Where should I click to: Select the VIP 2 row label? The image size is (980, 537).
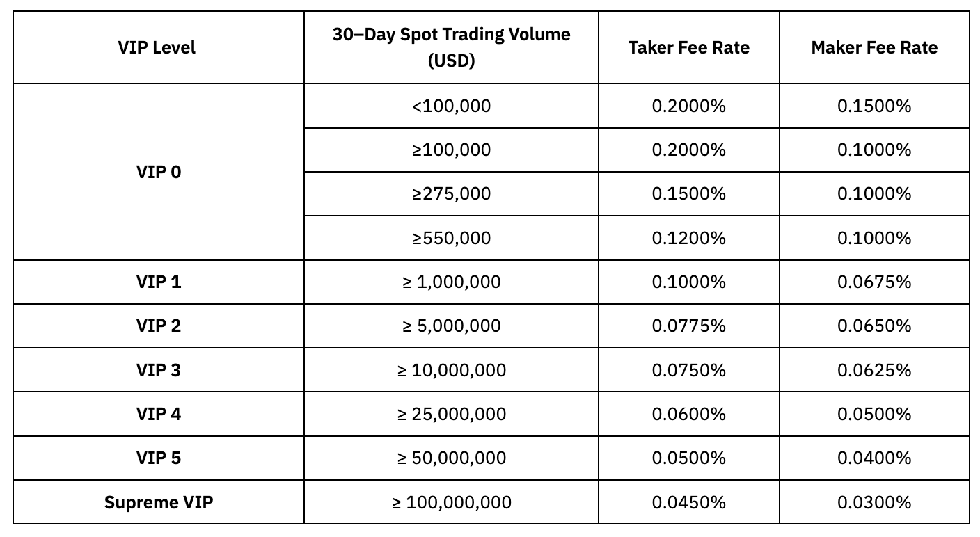coord(159,326)
